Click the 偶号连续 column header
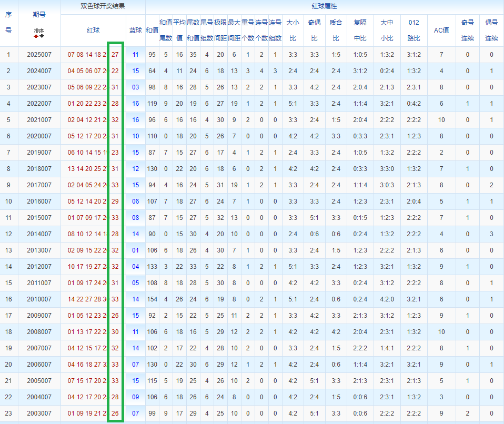The image size is (504, 424). point(491,31)
